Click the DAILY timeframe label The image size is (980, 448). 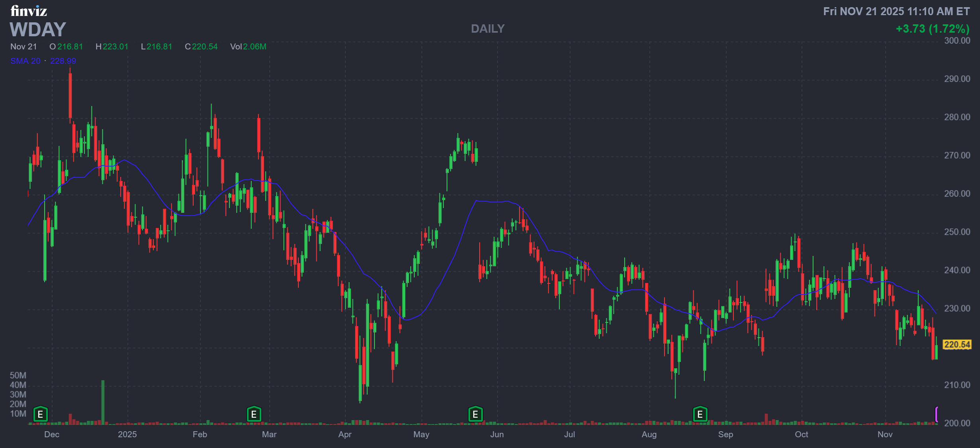[x=488, y=29]
